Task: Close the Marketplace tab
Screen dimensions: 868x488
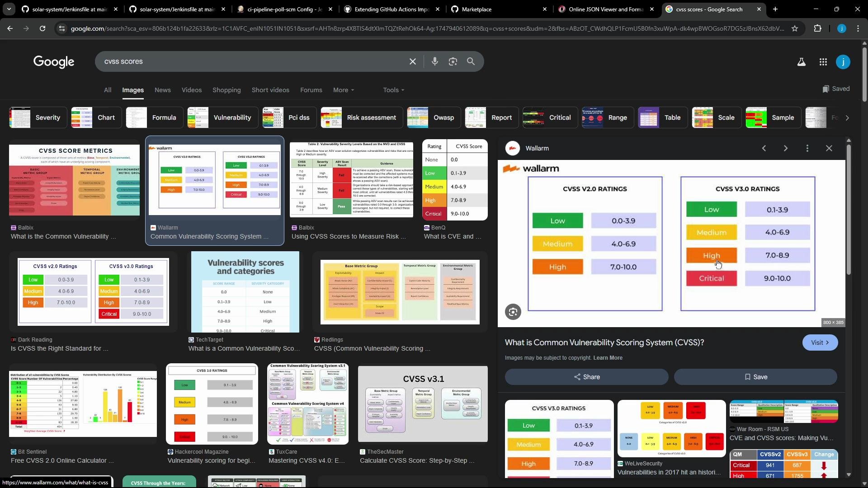Action: (x=544, y=9)
